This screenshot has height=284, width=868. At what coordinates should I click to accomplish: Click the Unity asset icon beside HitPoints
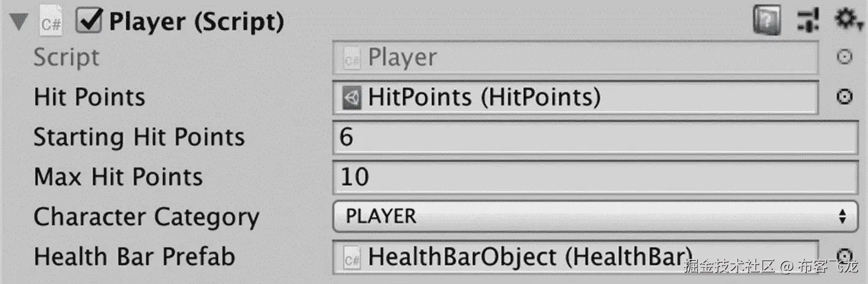[352, 98]
